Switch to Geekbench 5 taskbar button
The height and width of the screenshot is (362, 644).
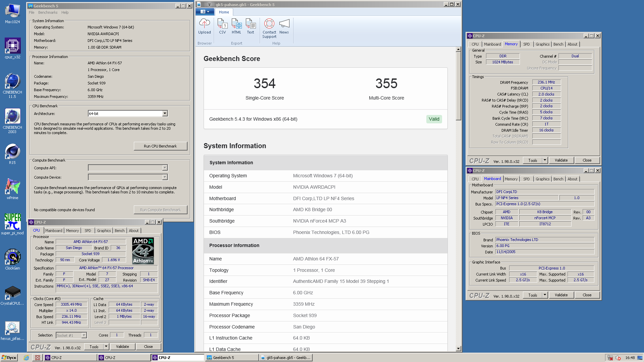pos(231,358)
